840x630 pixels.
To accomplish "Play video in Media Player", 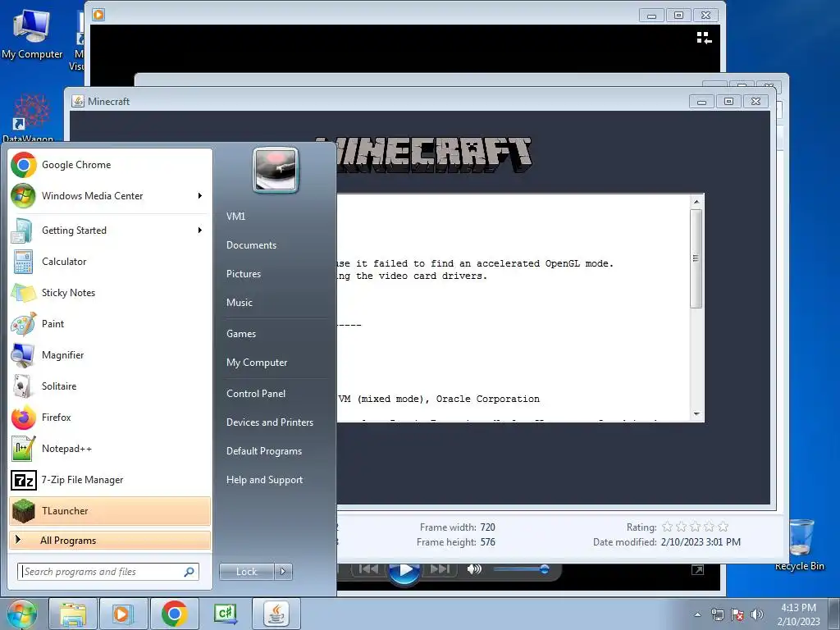I will [404, 570].
